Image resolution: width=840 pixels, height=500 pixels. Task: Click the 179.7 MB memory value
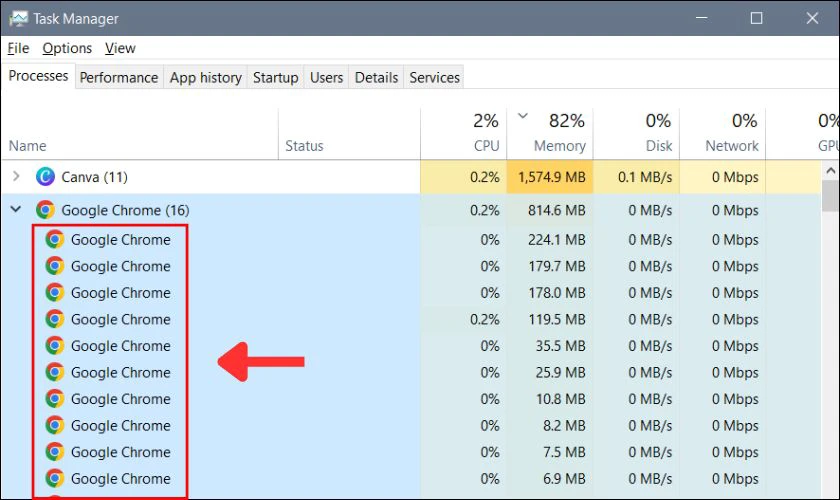[x=557, y=266]
